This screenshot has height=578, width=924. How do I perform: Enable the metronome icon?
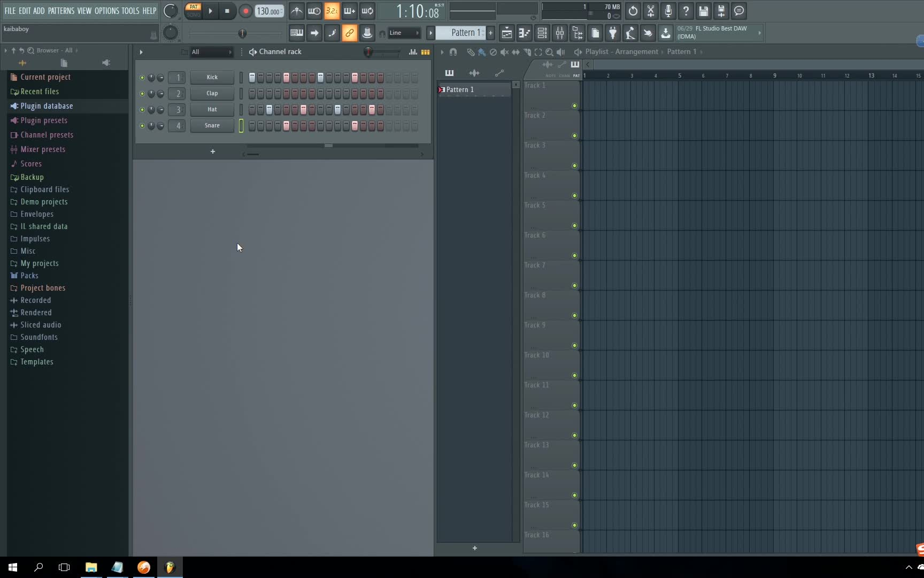[296, 11]
